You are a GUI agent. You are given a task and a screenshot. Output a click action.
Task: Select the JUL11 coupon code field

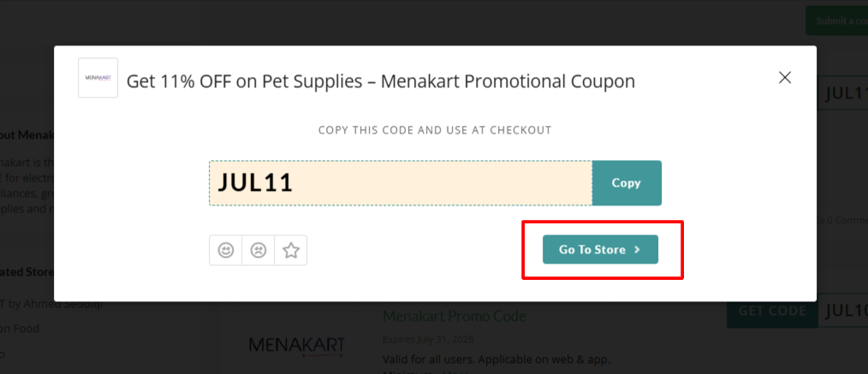(400, 183)
